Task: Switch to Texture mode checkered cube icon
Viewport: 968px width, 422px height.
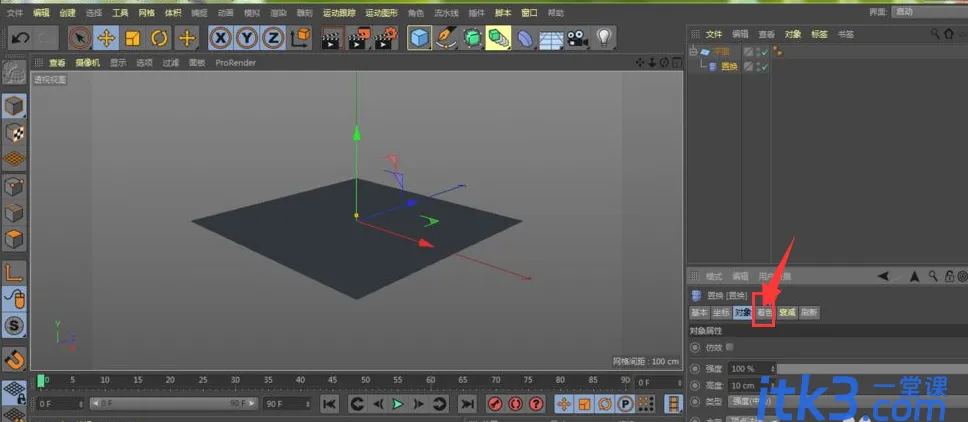Action: tap(14, 132)
